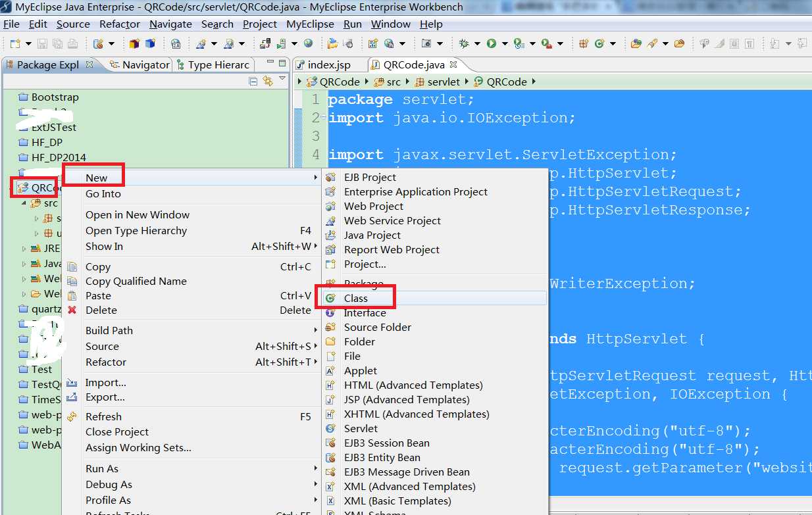
Task: Click the Collapse All icon in Package Explorer
Action: [253, 81]
